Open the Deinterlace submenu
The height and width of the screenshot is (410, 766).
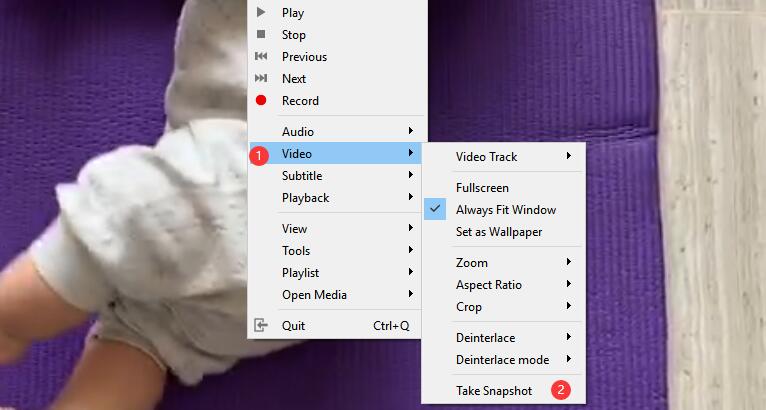pyautogui.click(x=504, y=337)
